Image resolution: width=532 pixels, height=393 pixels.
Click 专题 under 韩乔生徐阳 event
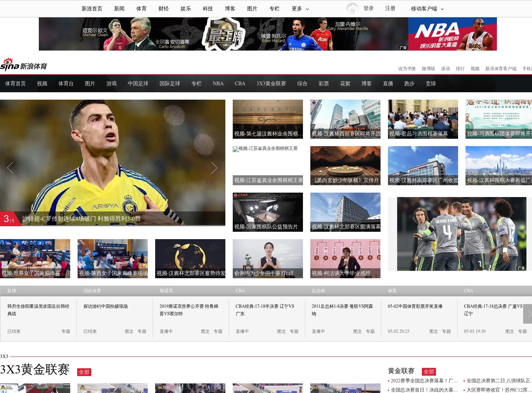point(66,331)
